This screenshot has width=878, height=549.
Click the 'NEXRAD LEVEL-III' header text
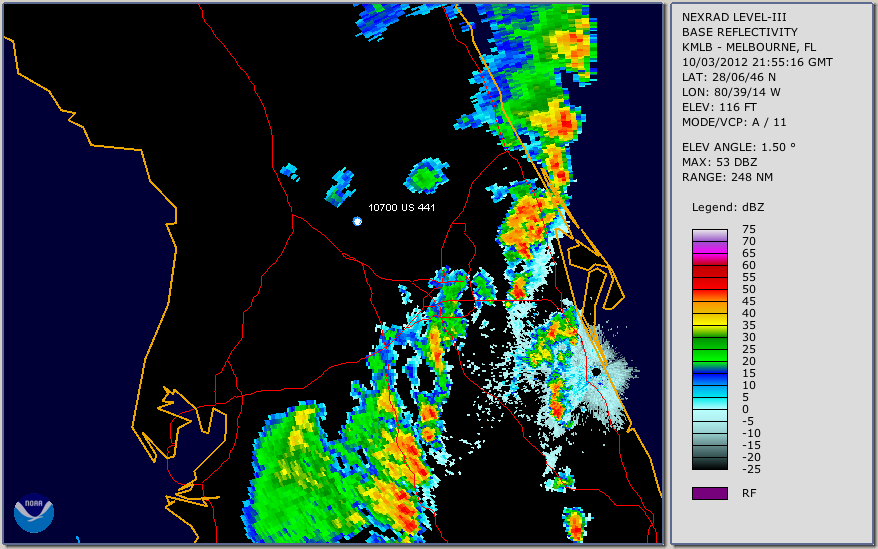tap(734, 17)
